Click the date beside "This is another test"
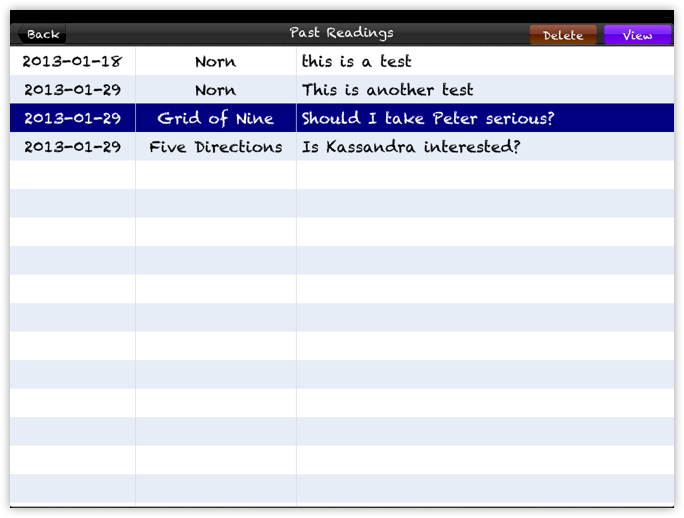Image resolution: width=684 pixels, height=518 pixels. 71,90
